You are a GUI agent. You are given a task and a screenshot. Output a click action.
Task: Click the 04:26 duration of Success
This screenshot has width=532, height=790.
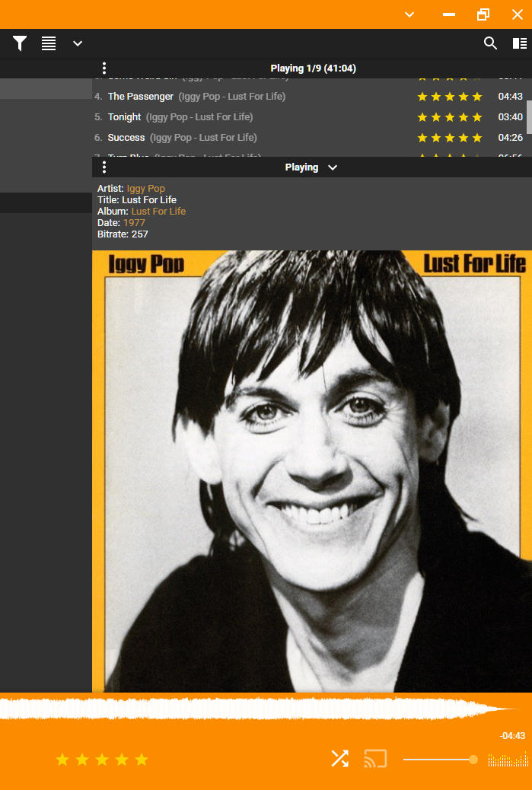click(511, 138)
